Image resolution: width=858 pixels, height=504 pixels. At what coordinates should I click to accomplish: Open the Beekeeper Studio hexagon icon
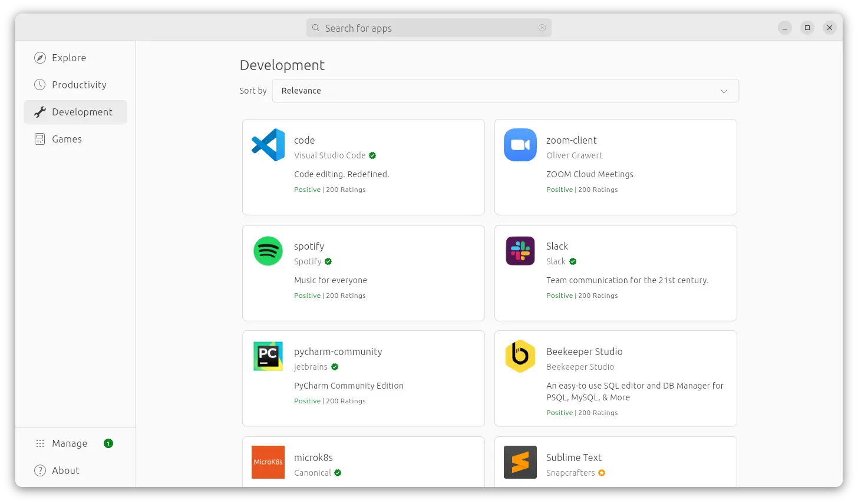(x=520, y=356)
